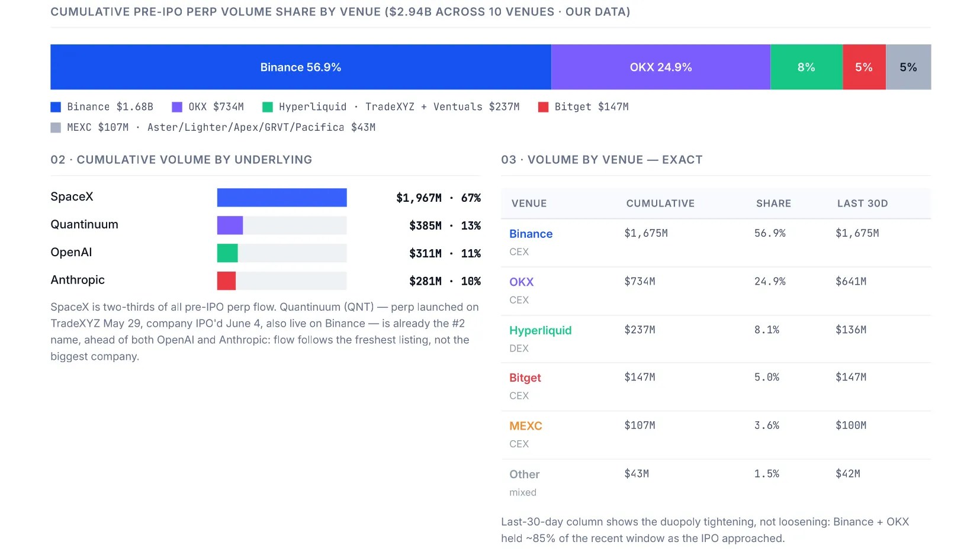Click the Quantinuum underlying label
The width and height of the screenshot is (980, 558).
tap(84, 224)
